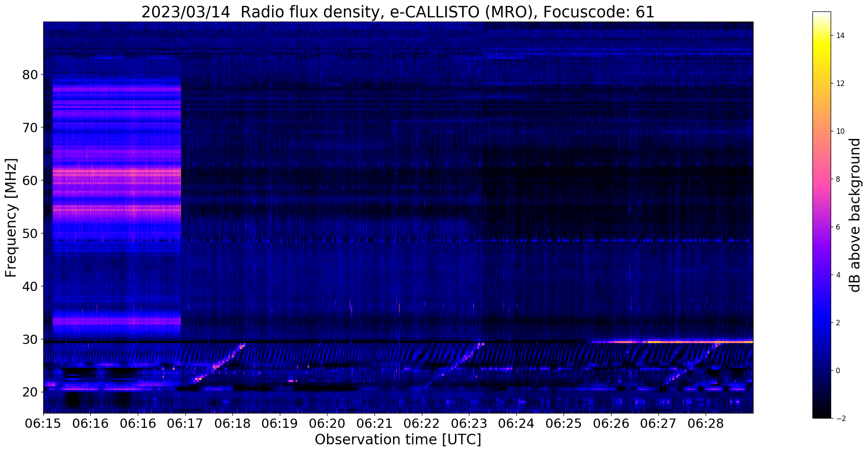Click the 06:23 time tick label
The width and height of the screenshot is (868, 452).
coord(469,424)
